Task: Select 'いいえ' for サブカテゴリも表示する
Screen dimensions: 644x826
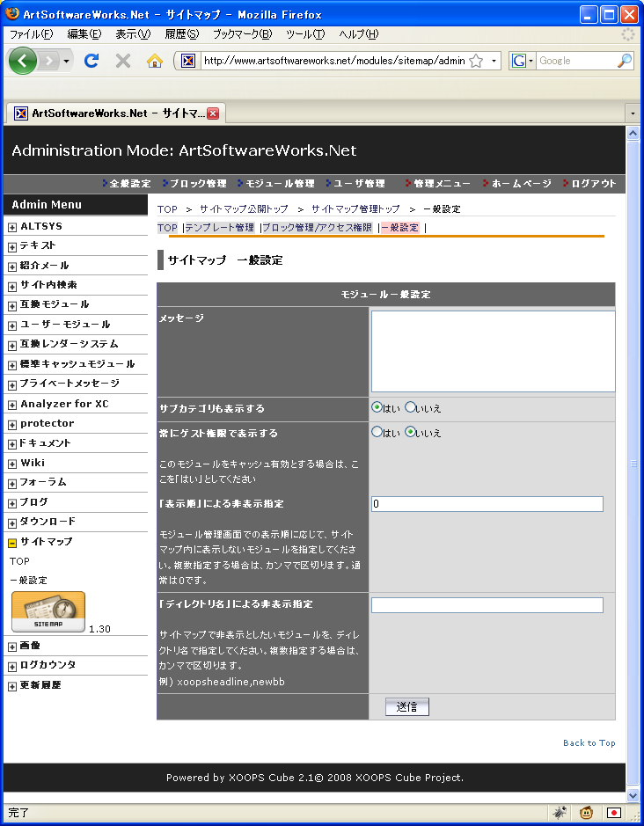Action: pyautogui.click(x=410, y=407)
